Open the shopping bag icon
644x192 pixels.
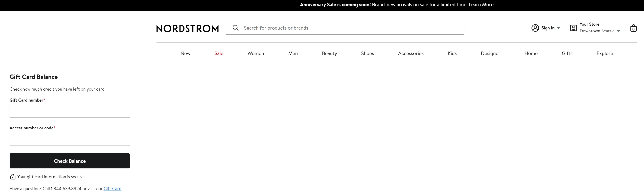pyautogui.click(x=633, y=28)
